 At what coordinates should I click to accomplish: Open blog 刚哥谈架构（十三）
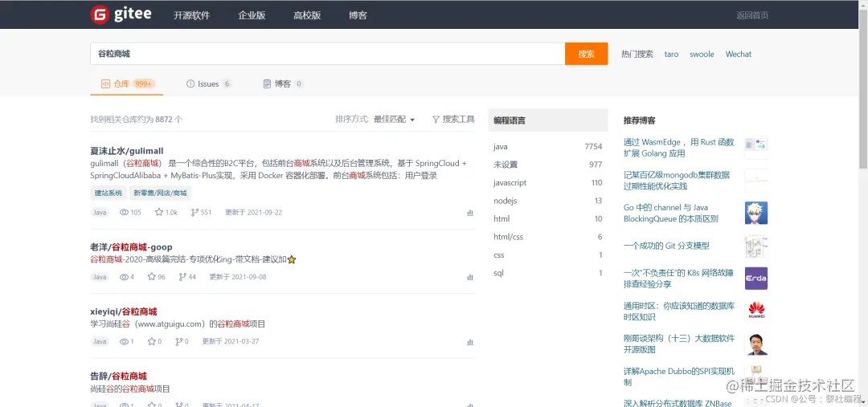coord(678,344)
